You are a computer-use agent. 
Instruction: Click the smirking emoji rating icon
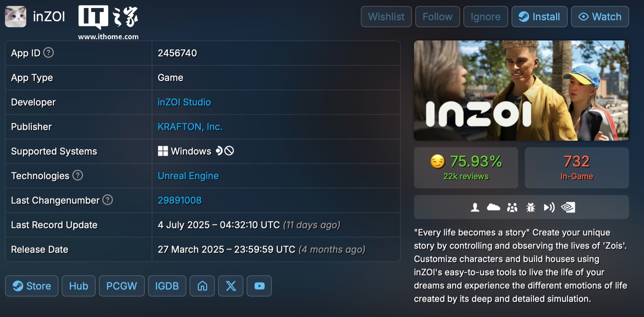(x=437, y=161)
